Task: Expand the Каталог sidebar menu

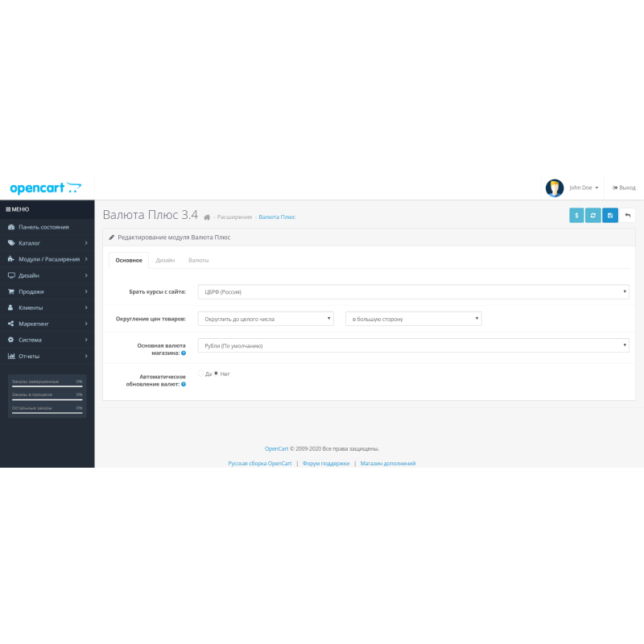Action: coord(47,243)
